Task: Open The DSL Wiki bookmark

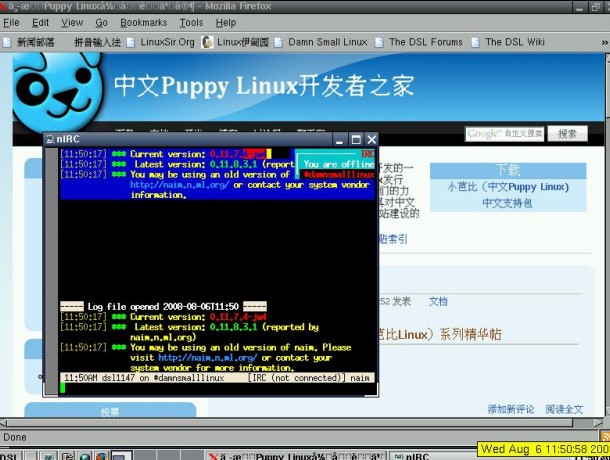Action: click(508, 42)
